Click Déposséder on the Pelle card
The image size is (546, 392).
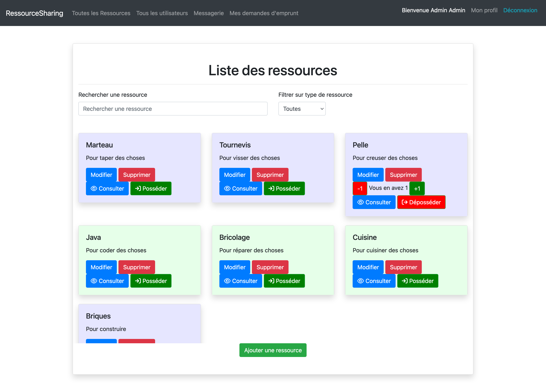pyautogui.click(x=421, y=202)
